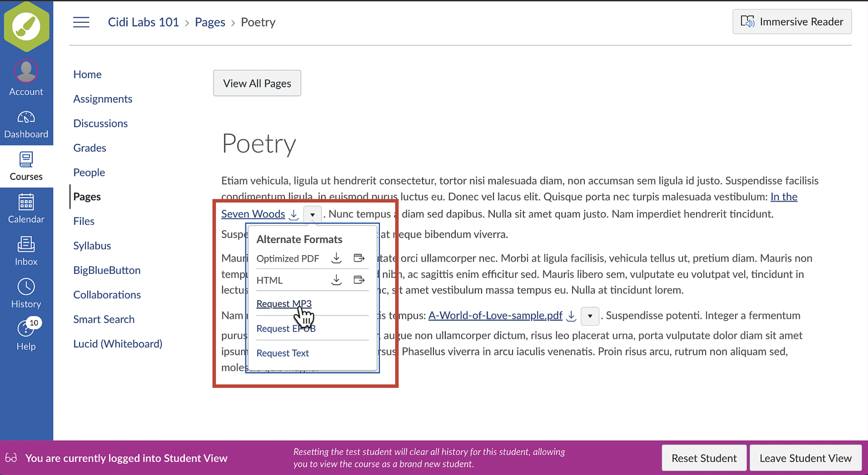Open the A-World-of-Love-sample.pdf link

point(495,316)
